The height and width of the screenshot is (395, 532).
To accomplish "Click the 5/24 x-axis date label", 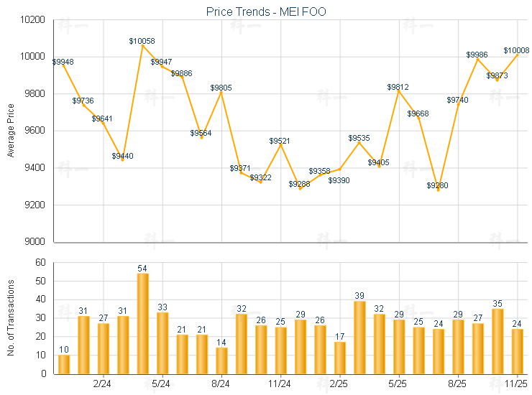I will tap(162, 384).
